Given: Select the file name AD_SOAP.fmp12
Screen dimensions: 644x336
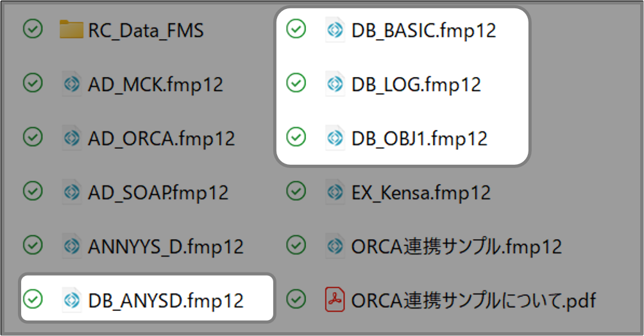Looking at the screenshot, I should coord(158,191).
